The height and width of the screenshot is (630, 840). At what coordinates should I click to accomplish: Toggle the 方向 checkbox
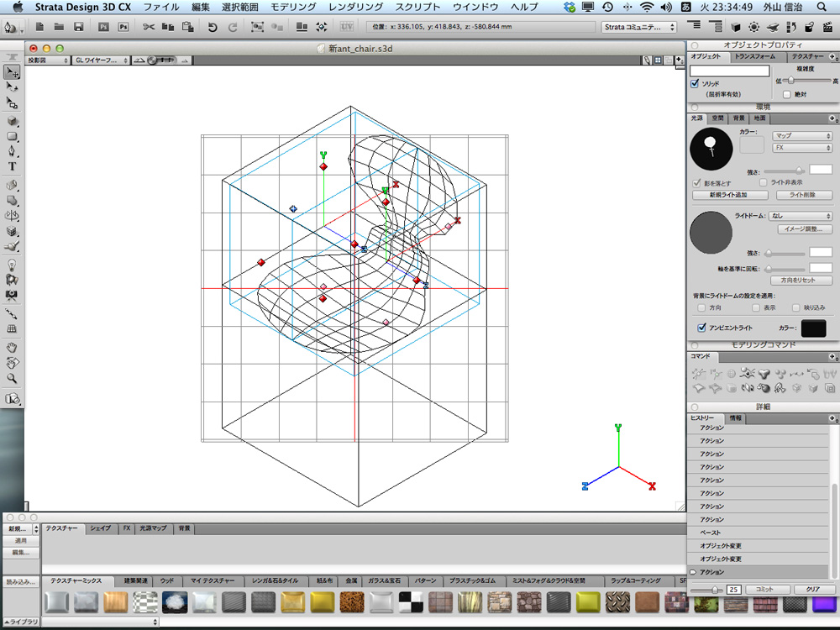pos(701,308)
